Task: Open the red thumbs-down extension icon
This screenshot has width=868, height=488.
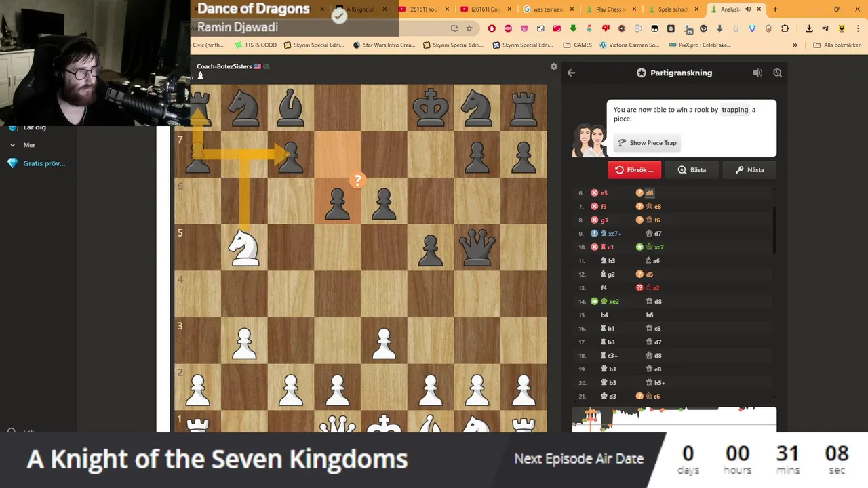Action: coord(606,28)
